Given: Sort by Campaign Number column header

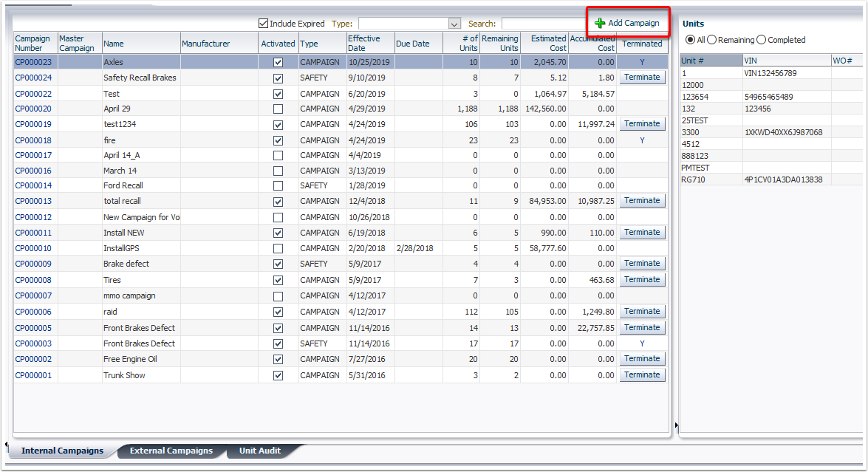Looking at the screenshot, I should [x=35, y=43].
